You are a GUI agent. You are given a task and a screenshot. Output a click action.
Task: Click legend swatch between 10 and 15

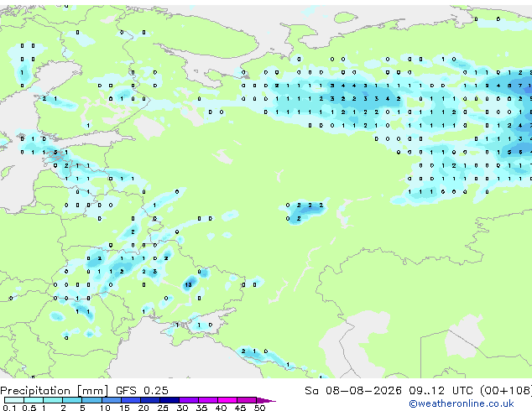pyautogui.click(x=111, y=400)
